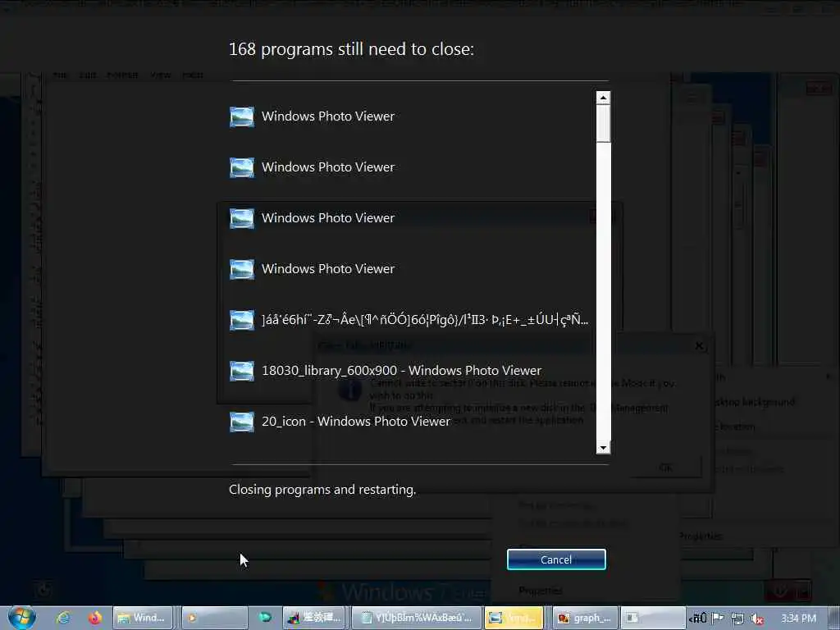Screen dimensions: 840x630
Task: Click the Action Center flag tray icon
Action: [x=718, y=619]
